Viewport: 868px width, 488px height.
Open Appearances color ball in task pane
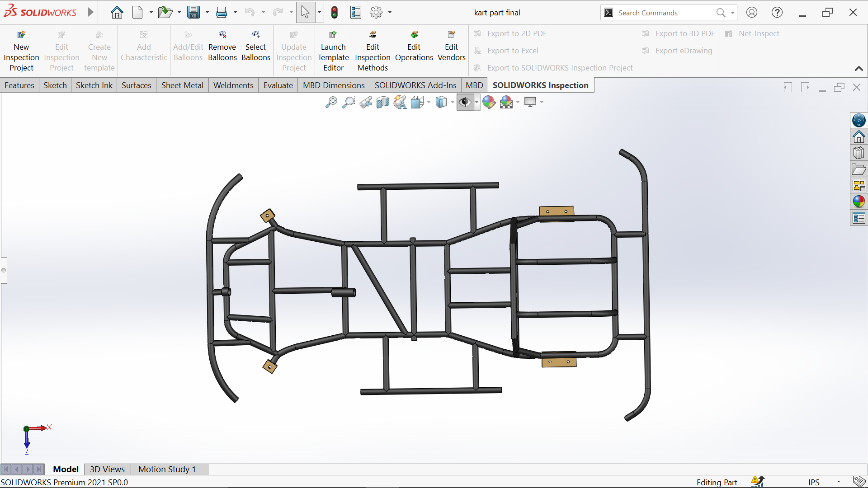(859, 202)
